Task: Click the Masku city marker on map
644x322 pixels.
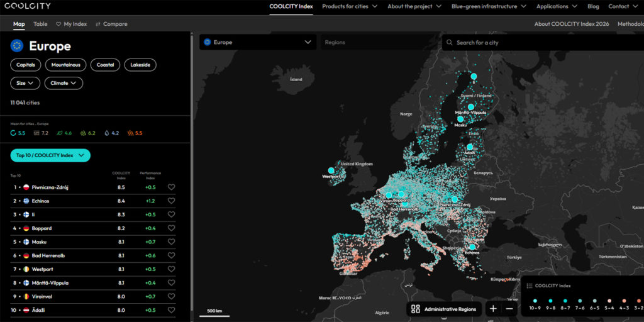Action: point(460,119)
